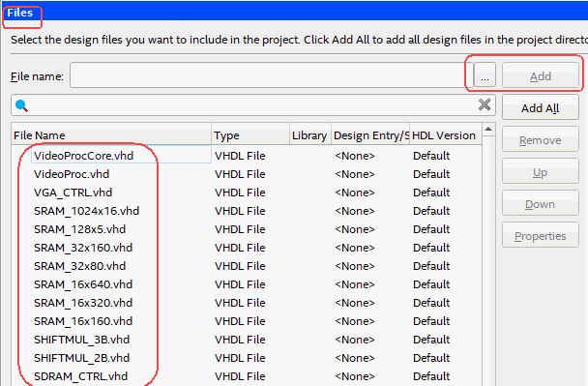Move file Up in list
The height and width of the screenshot is (386, 588).
coord(541,171)
